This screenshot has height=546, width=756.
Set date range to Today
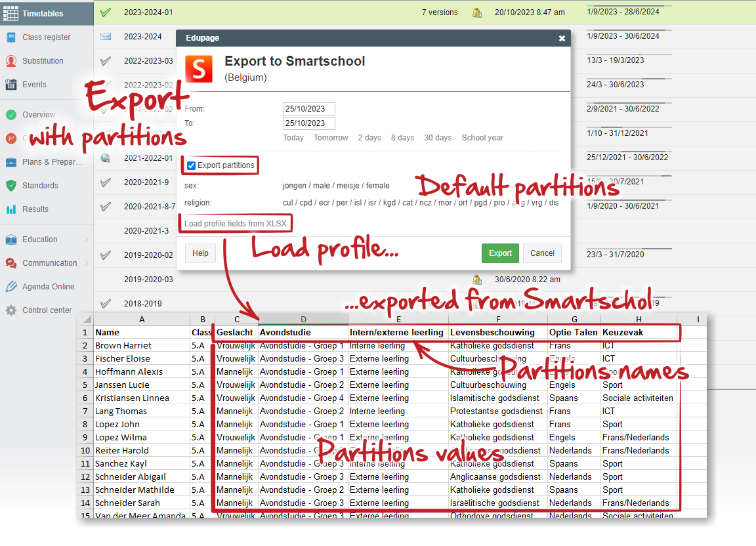pos(293,138)
